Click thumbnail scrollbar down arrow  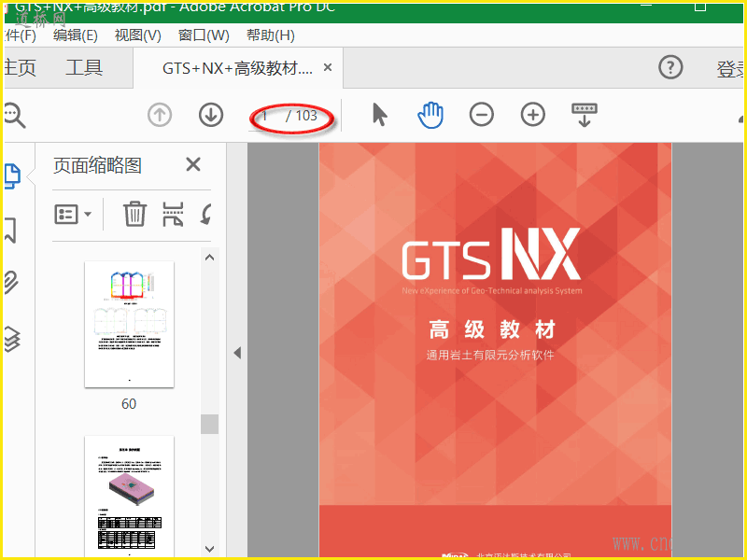(x=209, y=549)
